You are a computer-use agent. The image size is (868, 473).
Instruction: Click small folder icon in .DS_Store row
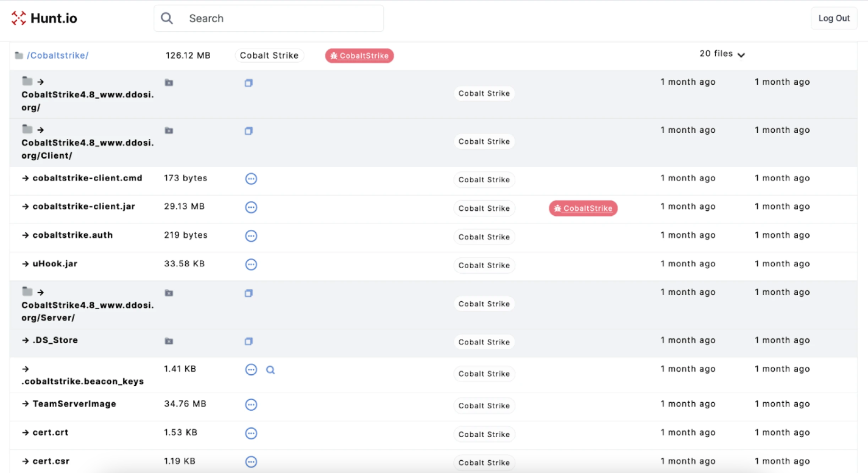169,341
